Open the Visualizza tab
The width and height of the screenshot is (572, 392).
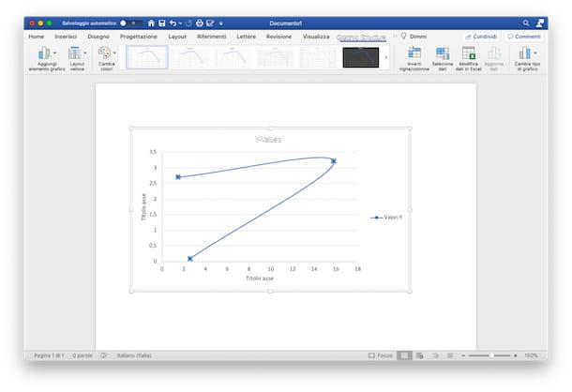coord(316,37)
